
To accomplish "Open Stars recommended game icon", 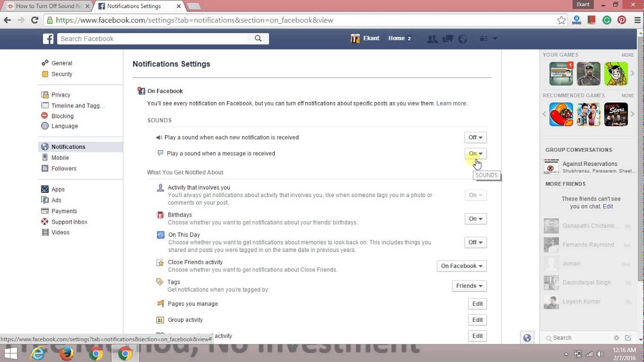I will (616, 114).
